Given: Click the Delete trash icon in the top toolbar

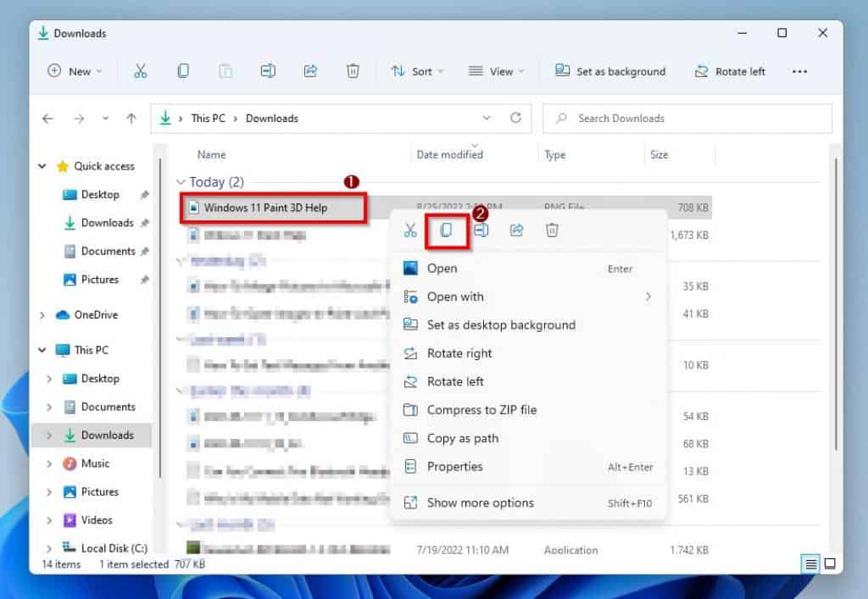Looking at the screenshot, I should click(x=353, y=71).
